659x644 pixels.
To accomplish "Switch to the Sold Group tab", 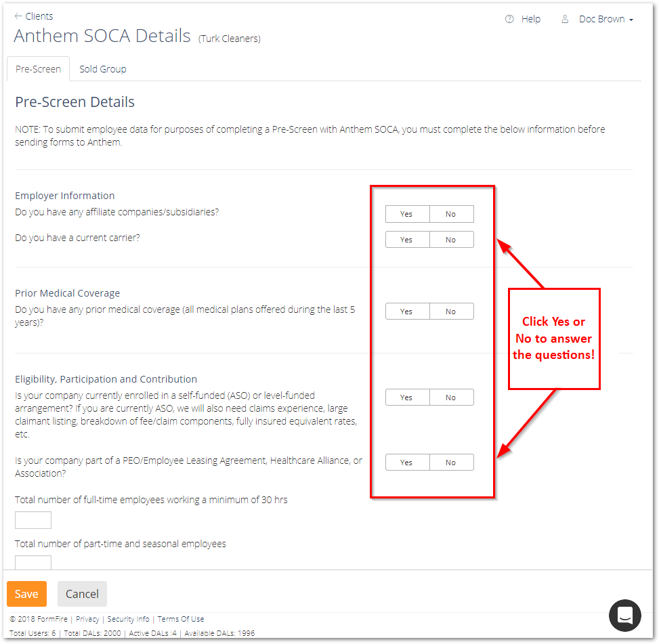I will [103, 69].
